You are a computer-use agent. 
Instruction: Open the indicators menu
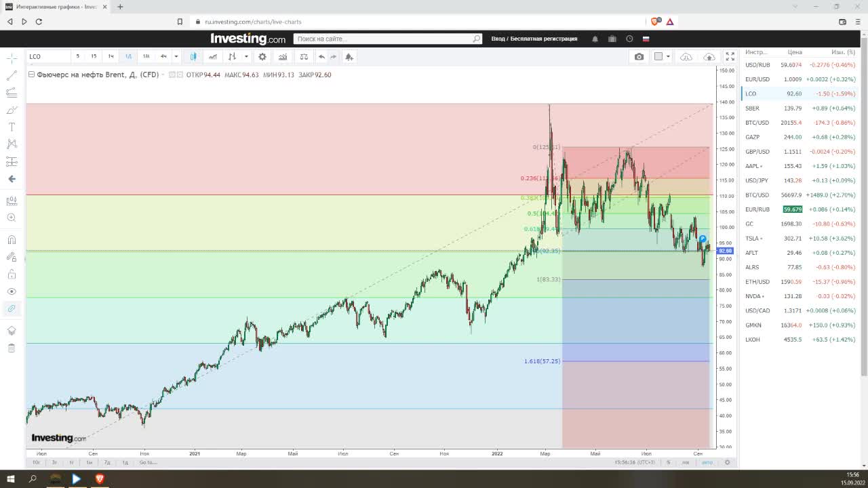283,56
